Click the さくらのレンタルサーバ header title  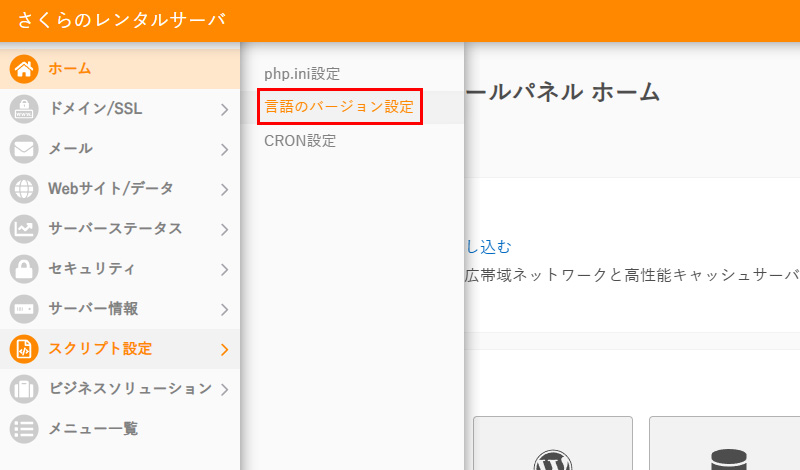point(121,20)
